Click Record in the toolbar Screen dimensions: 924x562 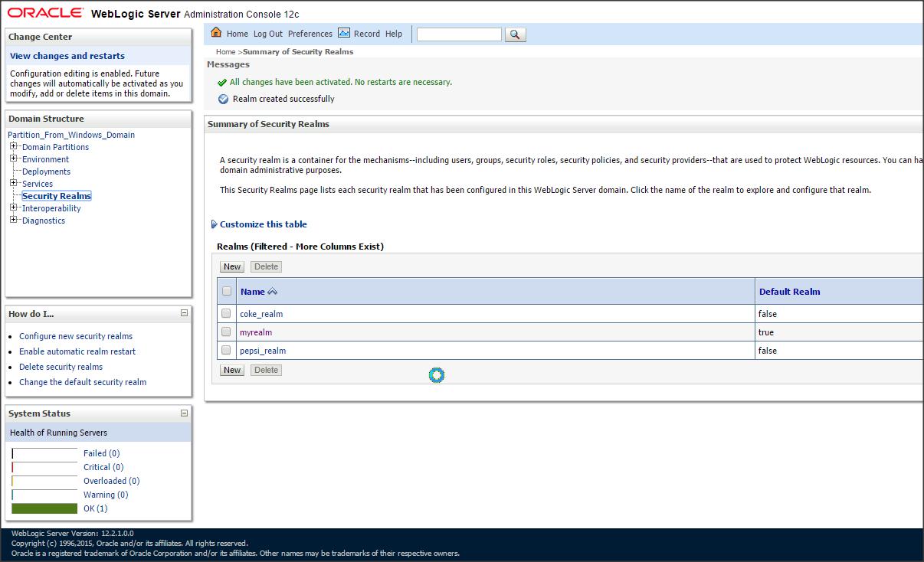pyautogui.click(x=367, y=34)
